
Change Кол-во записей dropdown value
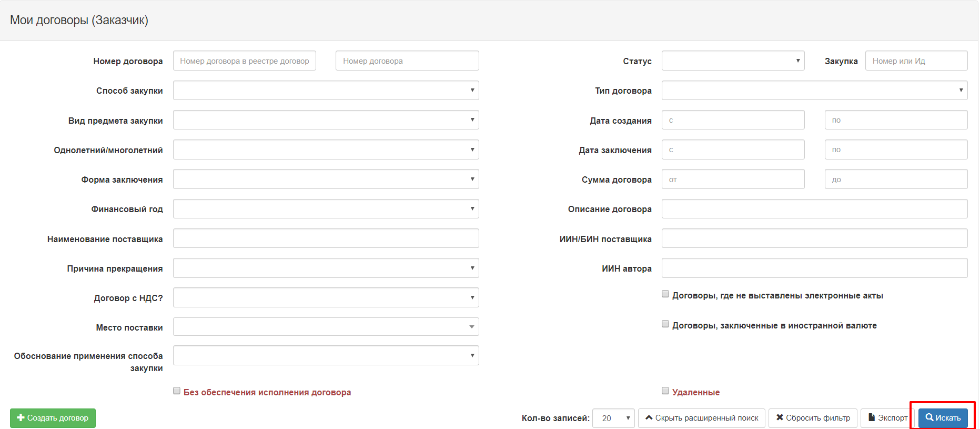[x=613, y=418]
